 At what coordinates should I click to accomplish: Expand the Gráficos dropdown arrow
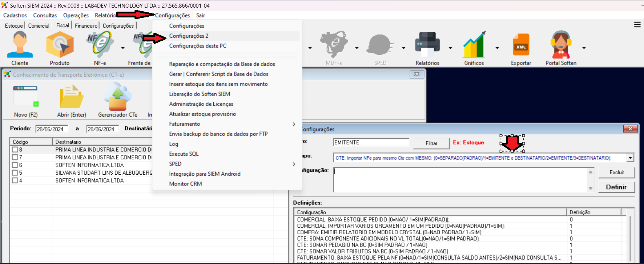(x=497, y=48)
